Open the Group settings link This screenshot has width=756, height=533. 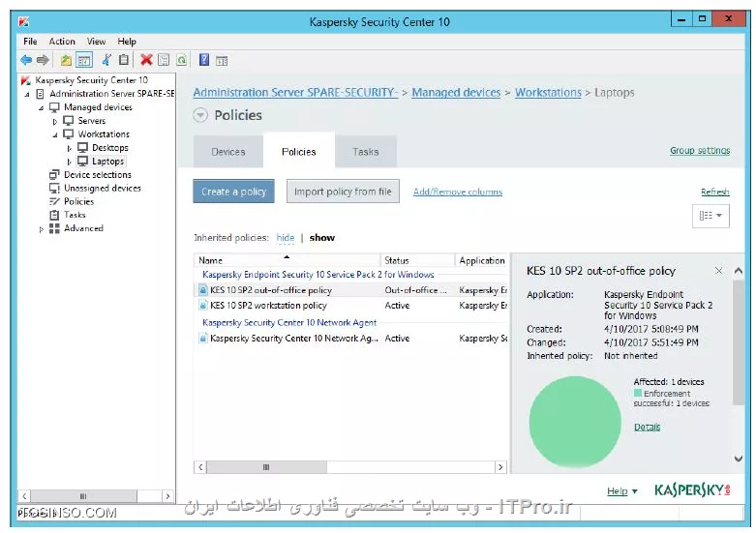point(700,150)
